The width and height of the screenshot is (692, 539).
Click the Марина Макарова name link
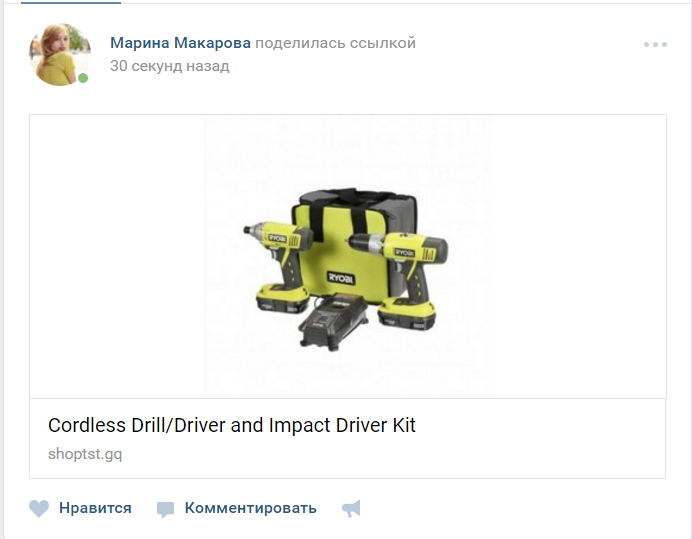coord(180,43)
